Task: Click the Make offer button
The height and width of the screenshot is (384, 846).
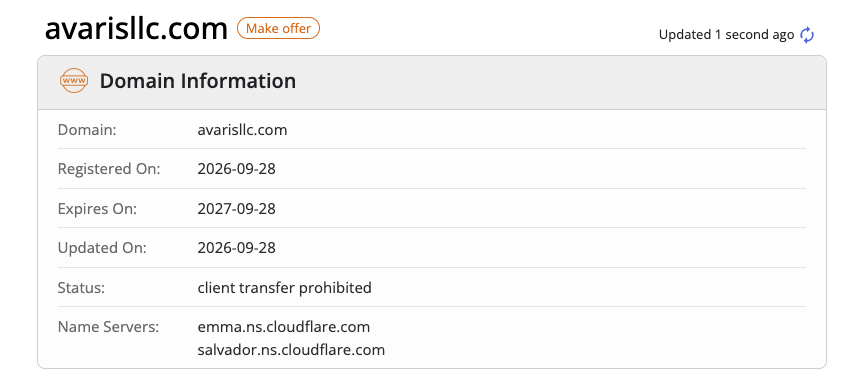Action: tap(278, 28)
